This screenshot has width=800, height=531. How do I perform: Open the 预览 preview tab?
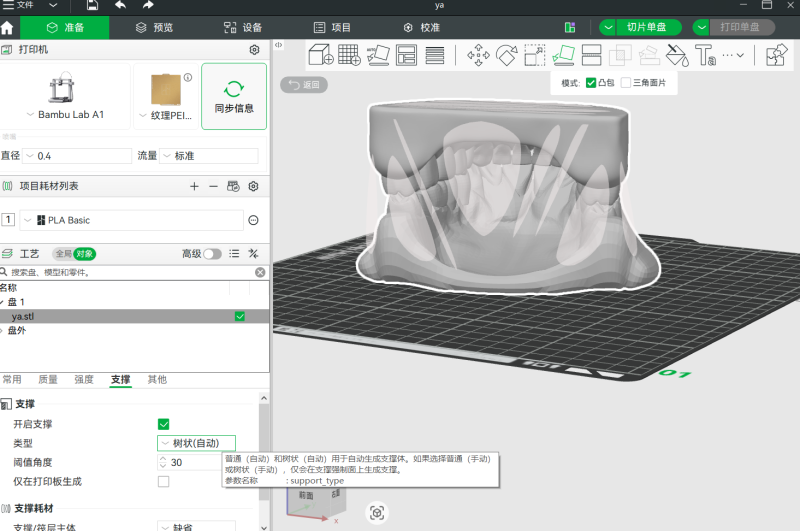(155, 28)
